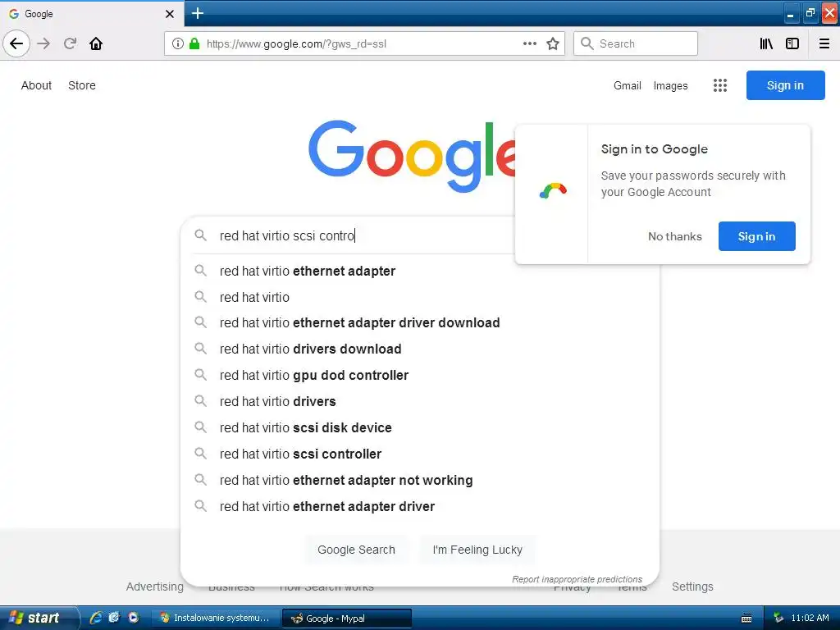840x630 pixels.
Task: Click 'Report inappropriate predictions' link
Action: [577, 579]
